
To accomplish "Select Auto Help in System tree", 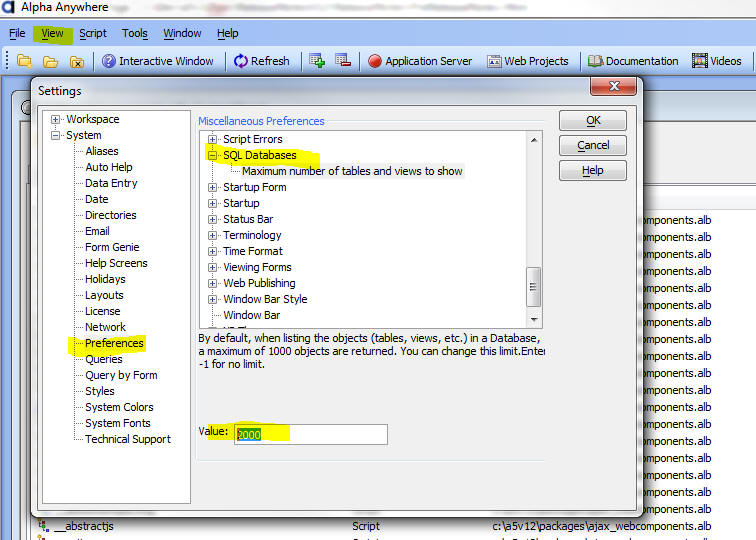I will (x=108, y=167).
